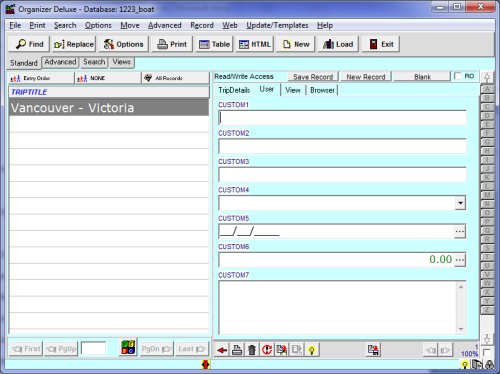Image resolution: width=500 pixels, height=374 pixels.
Task: Click the up arrow above the alphabet index
Action: point(487,78)
